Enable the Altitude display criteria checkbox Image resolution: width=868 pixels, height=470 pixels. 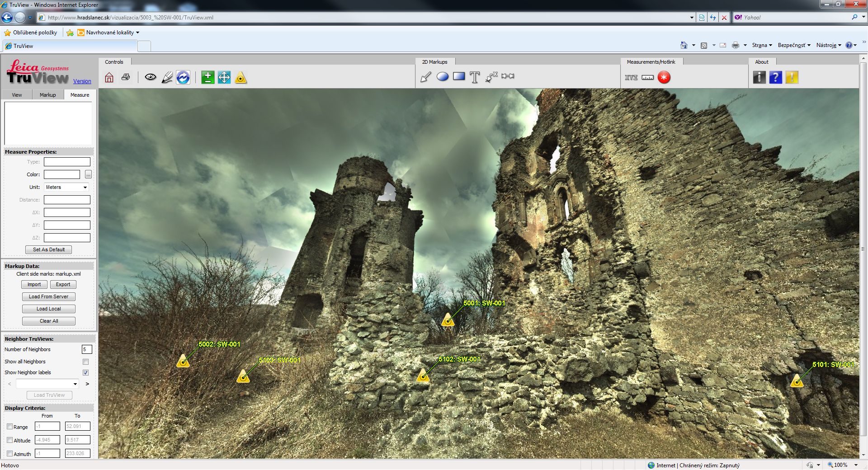point(9,440)
